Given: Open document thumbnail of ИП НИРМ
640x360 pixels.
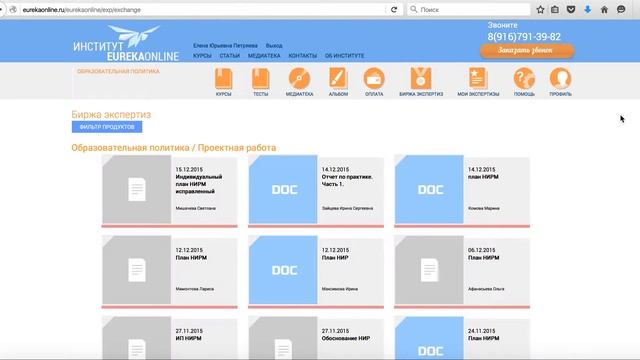Looking at the screenshot, I should click(x=137, y=338).
